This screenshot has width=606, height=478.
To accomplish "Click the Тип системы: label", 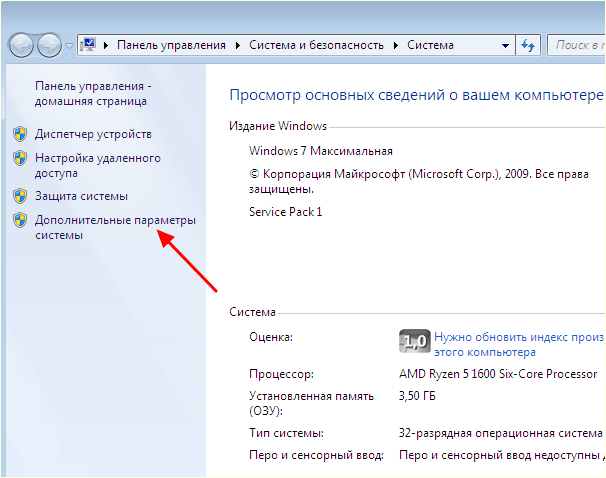I will coord(286,433).
